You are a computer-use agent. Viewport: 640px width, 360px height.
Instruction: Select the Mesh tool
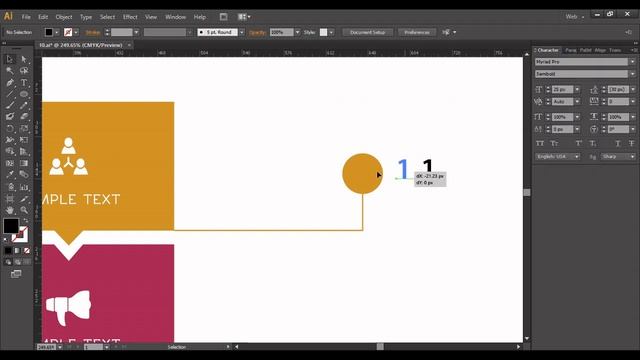click(x=9, y=163)
